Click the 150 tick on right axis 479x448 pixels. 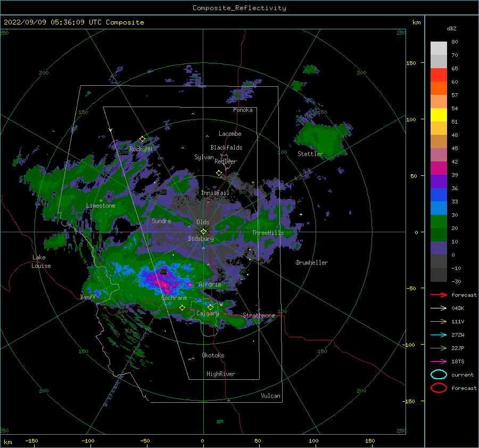[x=411, y=63]
